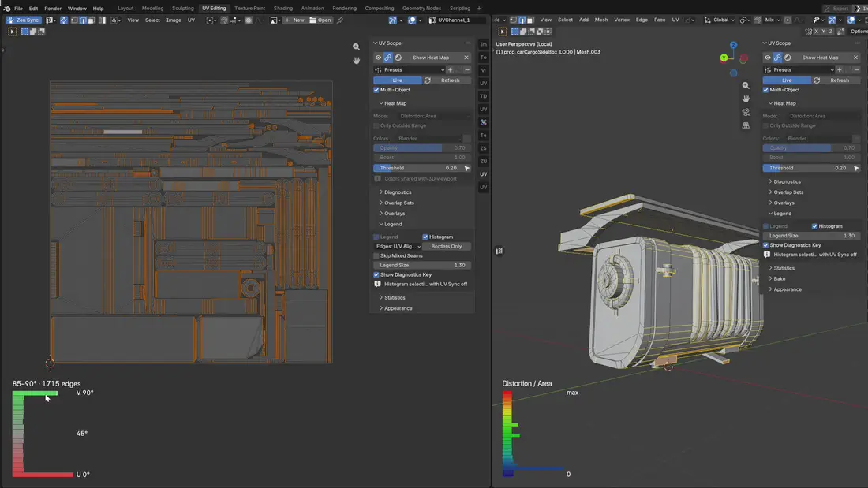
Task: Uncheck Show Diagnostics Key in right panel
Action: click(x=765, y=245)
